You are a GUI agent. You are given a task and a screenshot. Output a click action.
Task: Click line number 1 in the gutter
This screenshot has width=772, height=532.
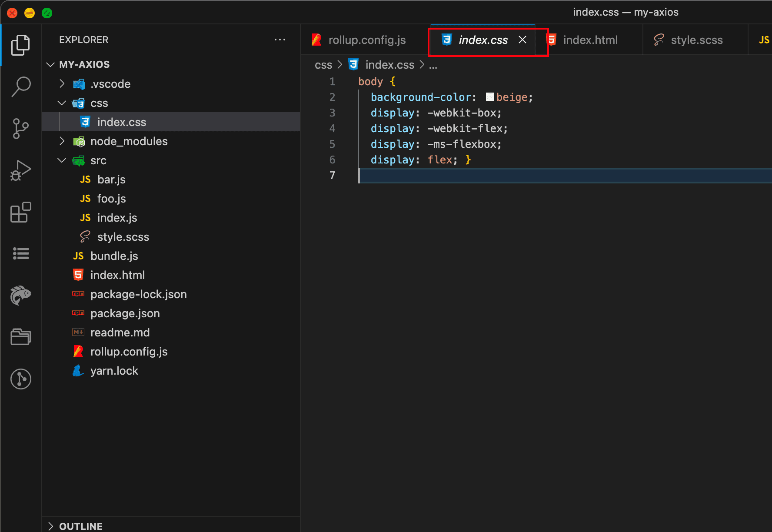333,82
